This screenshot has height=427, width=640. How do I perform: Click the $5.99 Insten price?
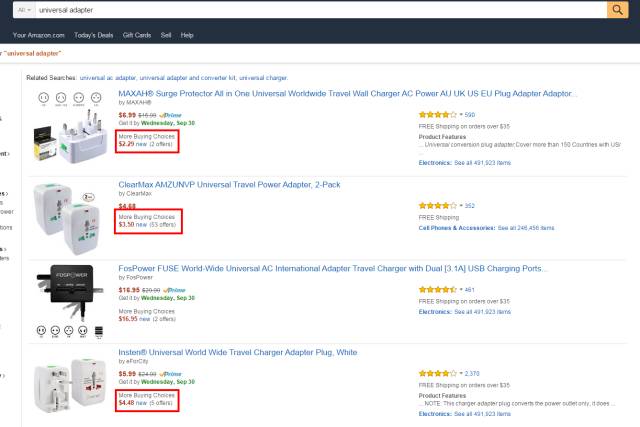click(x=127, y=374)
